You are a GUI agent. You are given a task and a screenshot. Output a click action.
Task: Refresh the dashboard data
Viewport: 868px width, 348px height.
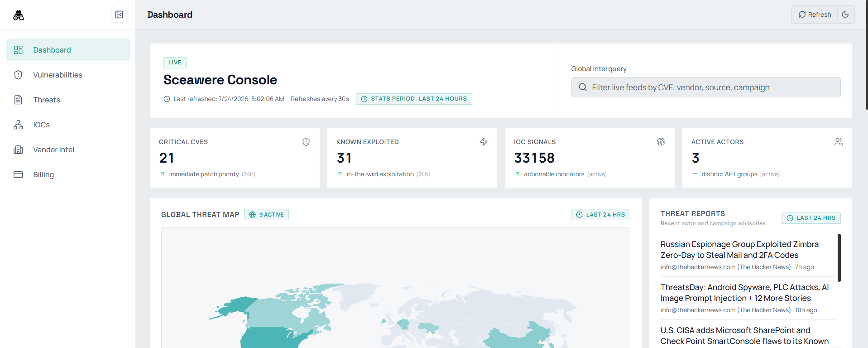(815, 14)
